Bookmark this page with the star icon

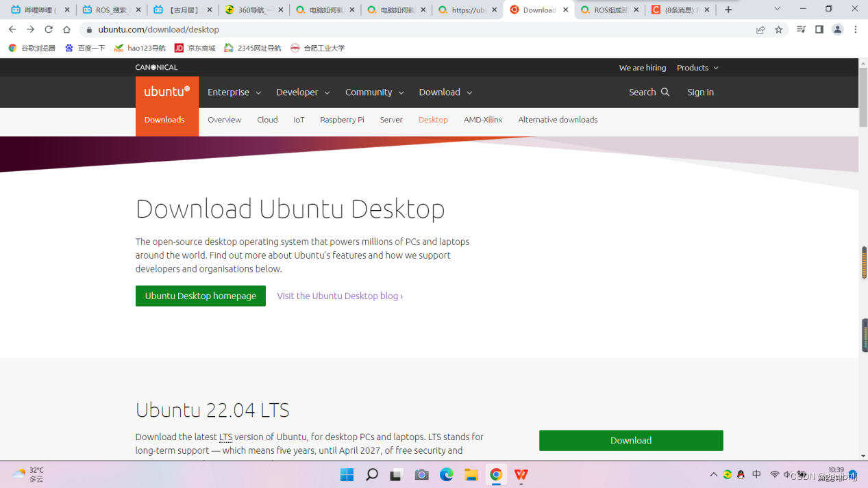[778, 29]
